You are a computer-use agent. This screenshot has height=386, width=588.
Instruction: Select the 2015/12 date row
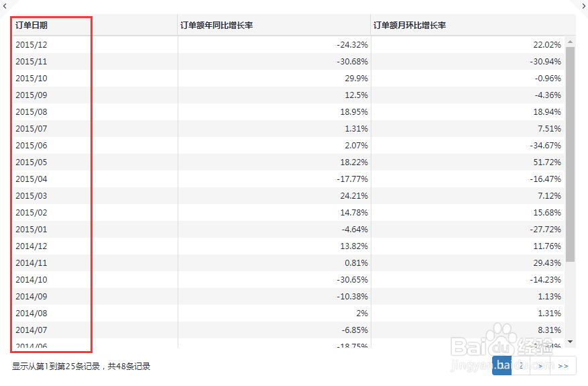click(x=32, y=45)
